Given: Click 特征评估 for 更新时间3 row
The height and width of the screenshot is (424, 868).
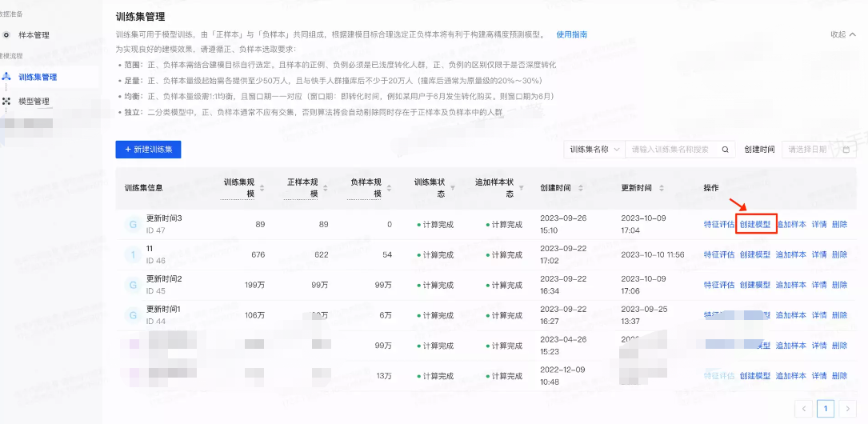Looking at the screenshot, I should pos(719,224).
